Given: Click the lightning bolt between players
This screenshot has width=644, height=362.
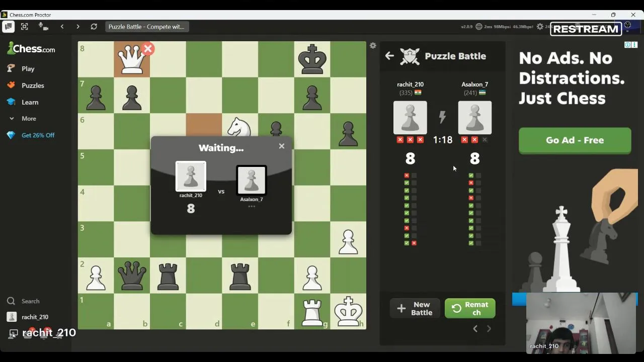Looking at the screenshot, I should [442, 117].
